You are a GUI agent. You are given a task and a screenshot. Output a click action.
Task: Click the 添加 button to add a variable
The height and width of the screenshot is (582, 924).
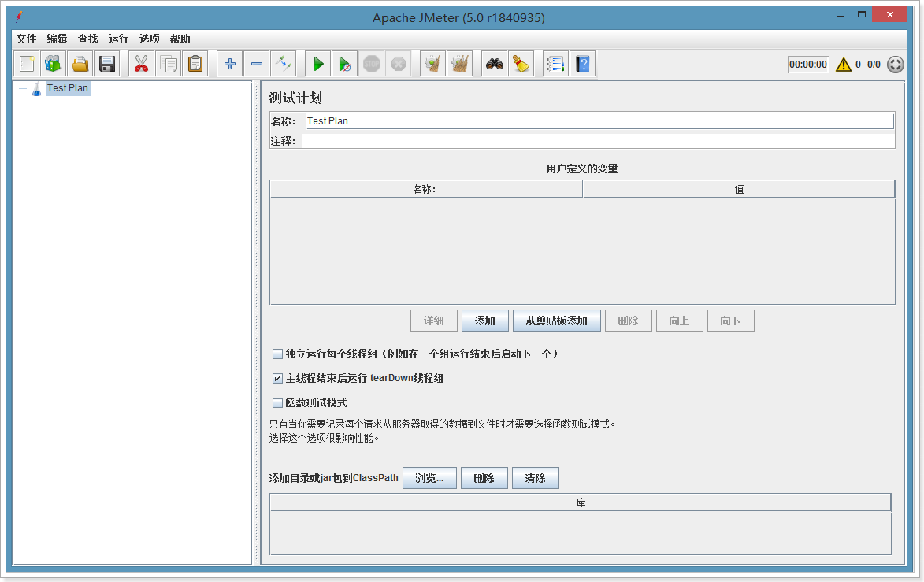coord(484,320)
